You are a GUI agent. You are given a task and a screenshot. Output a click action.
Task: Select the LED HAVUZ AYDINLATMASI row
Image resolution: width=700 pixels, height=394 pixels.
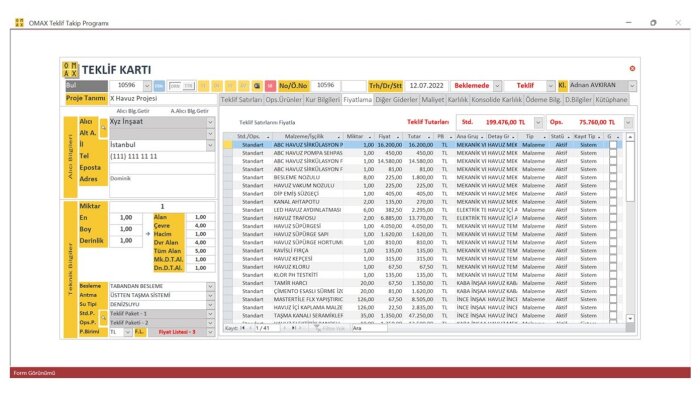tap(422, 210)
